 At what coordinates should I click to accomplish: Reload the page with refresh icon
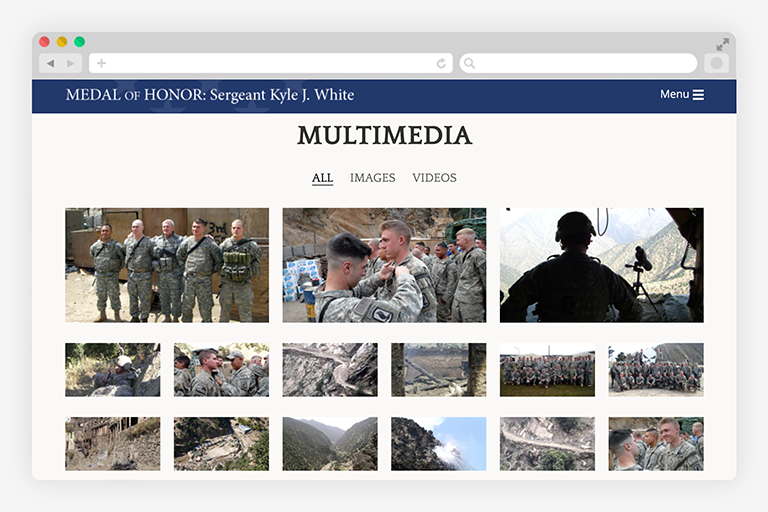click(x=441, y=63)
